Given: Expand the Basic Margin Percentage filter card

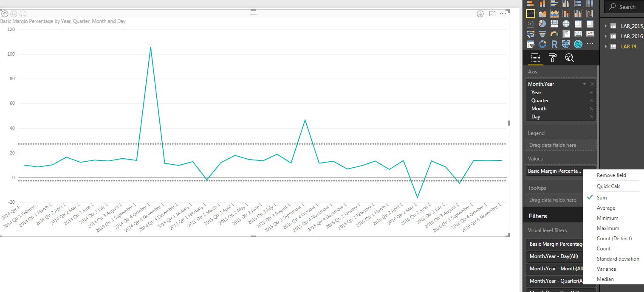Looking at the screenshot, I should point(554,244).
